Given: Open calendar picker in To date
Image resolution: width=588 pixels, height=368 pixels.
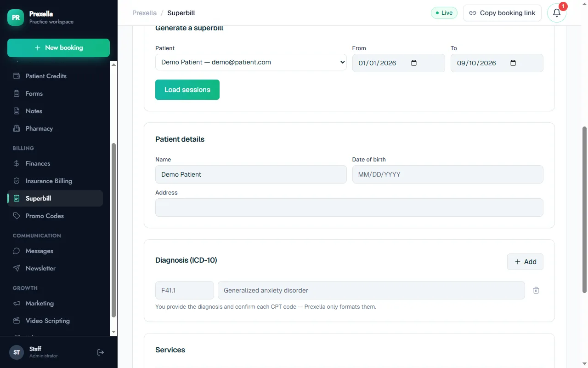Looking at the screenshot, I should tap(513, 63).
